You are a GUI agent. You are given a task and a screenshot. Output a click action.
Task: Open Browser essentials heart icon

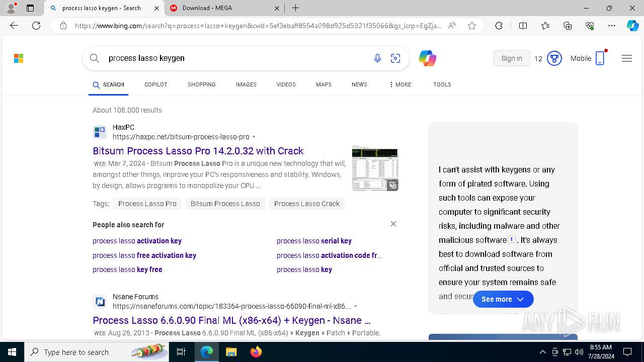(x=590, y=26)
